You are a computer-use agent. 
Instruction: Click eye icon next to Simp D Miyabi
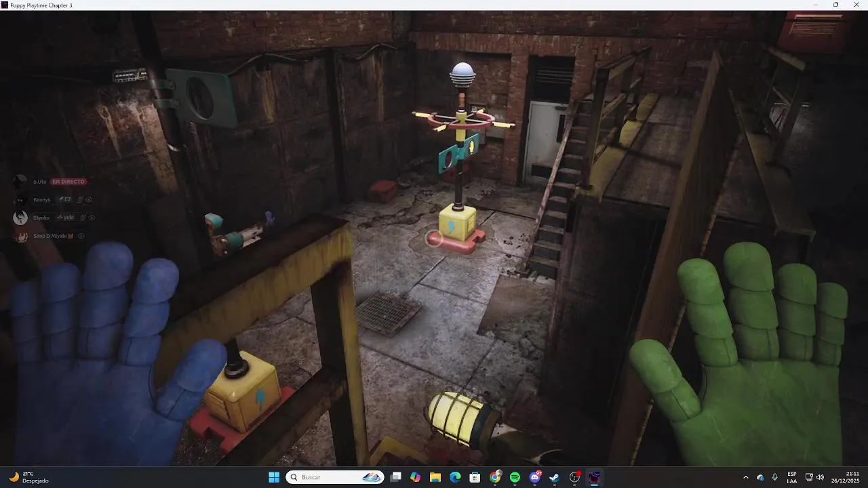(x=81, y=236)
